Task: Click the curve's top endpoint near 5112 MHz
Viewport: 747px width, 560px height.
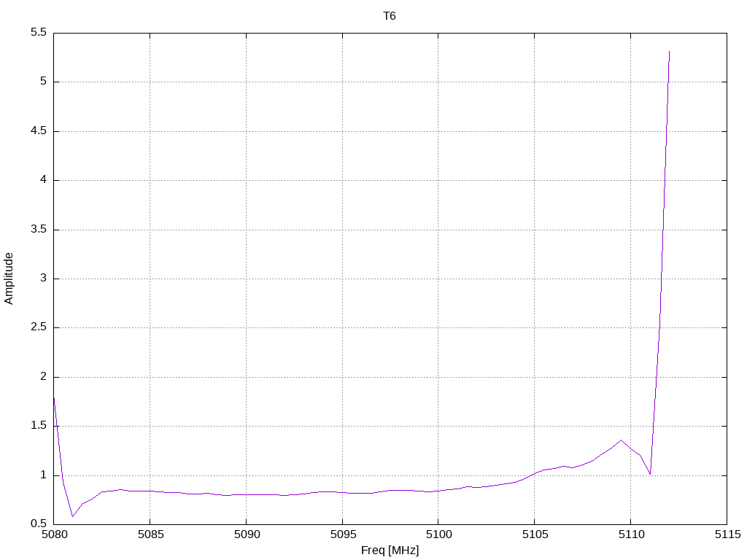Action: tap(670, 51)
